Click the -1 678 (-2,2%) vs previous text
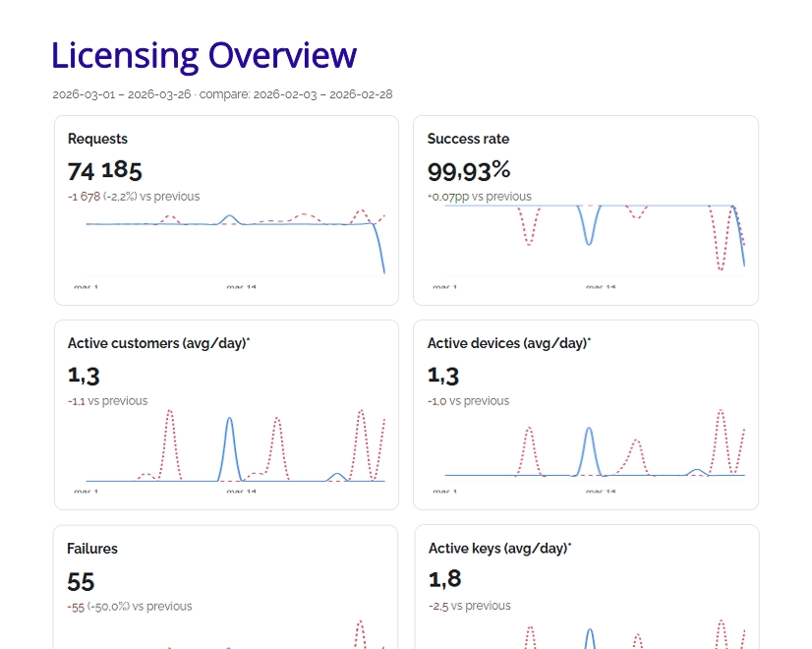 (x=134, y=197)
